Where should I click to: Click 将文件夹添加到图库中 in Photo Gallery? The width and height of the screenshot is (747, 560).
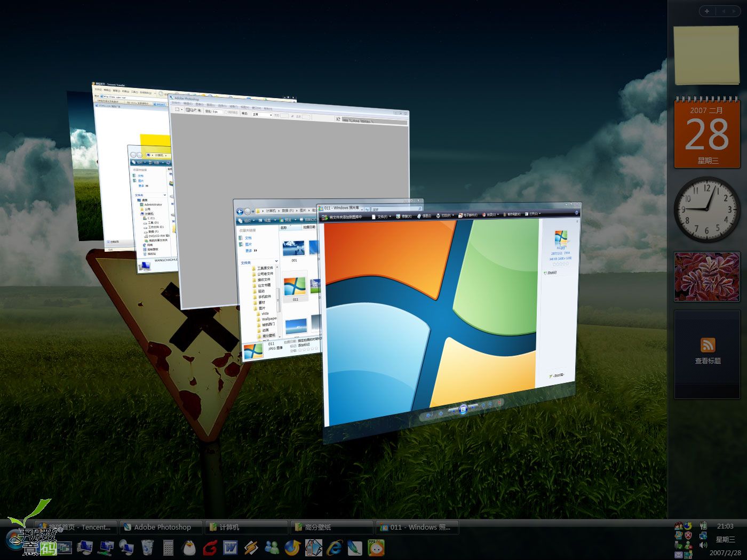point(341,217)
